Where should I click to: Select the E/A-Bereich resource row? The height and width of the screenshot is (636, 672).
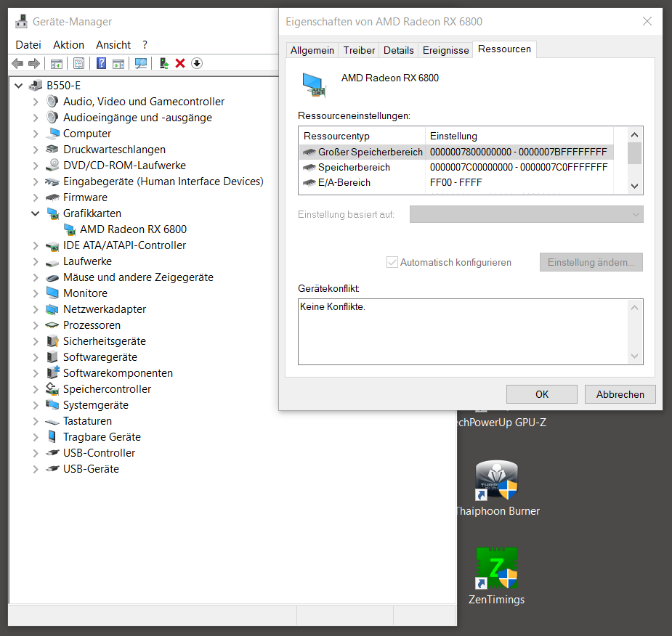(x=456, y=183)
